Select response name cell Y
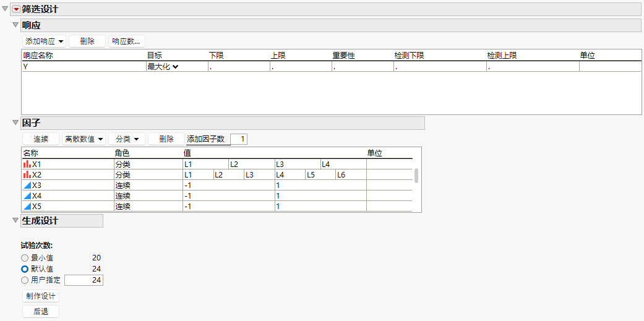The height and width of the screenshot is (321, 644). (84, 67)
